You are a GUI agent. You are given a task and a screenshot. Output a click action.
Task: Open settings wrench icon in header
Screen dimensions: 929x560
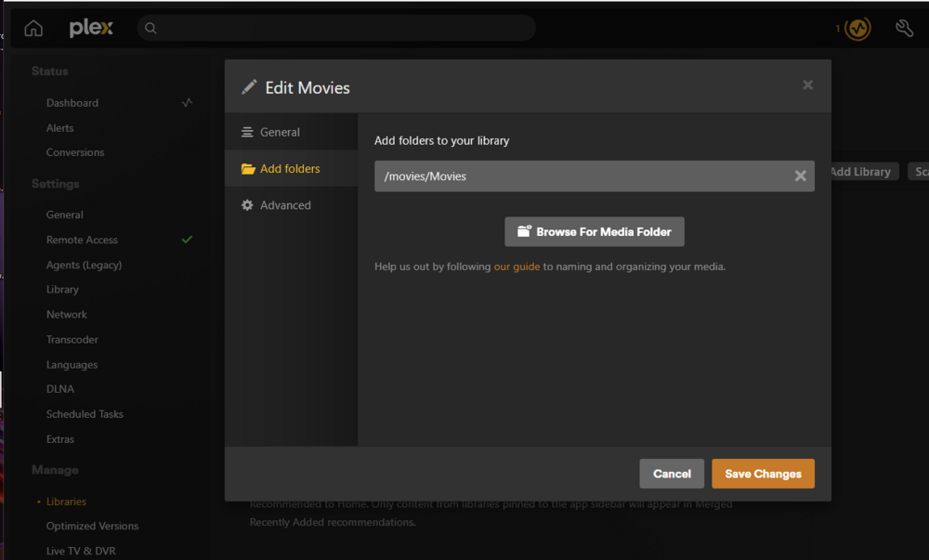904,28
